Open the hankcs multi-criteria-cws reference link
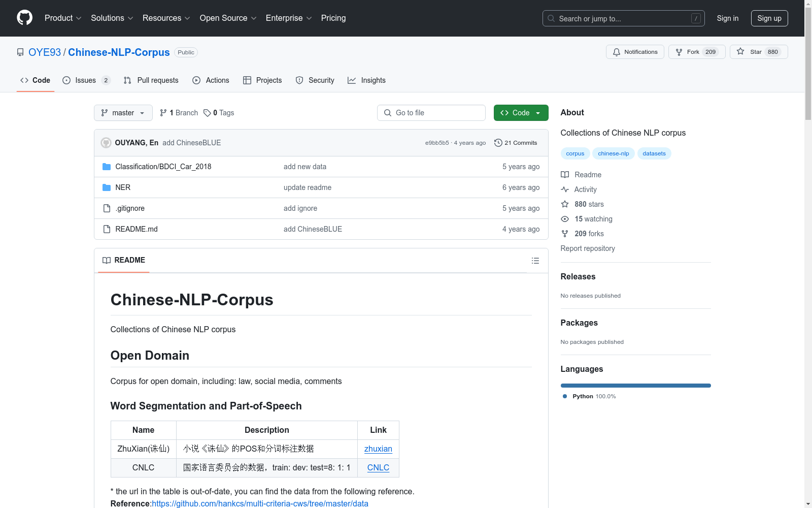The image size is (812, 508). click(x=260, y=503)
